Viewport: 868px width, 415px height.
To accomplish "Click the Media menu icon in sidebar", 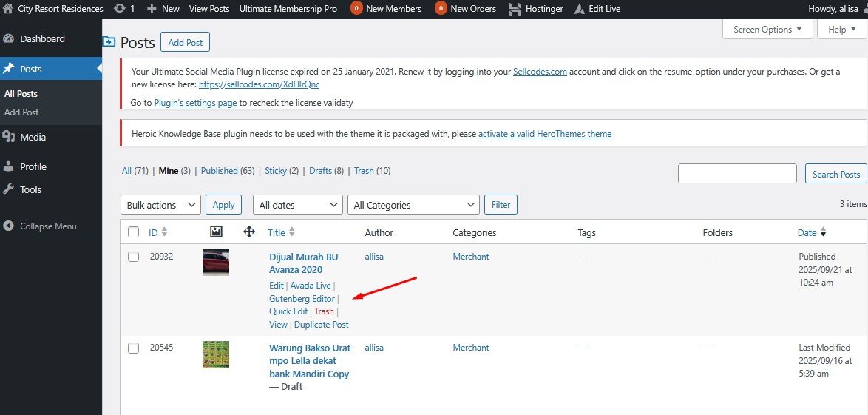I will pyautogui.click(x=9, y=137).
